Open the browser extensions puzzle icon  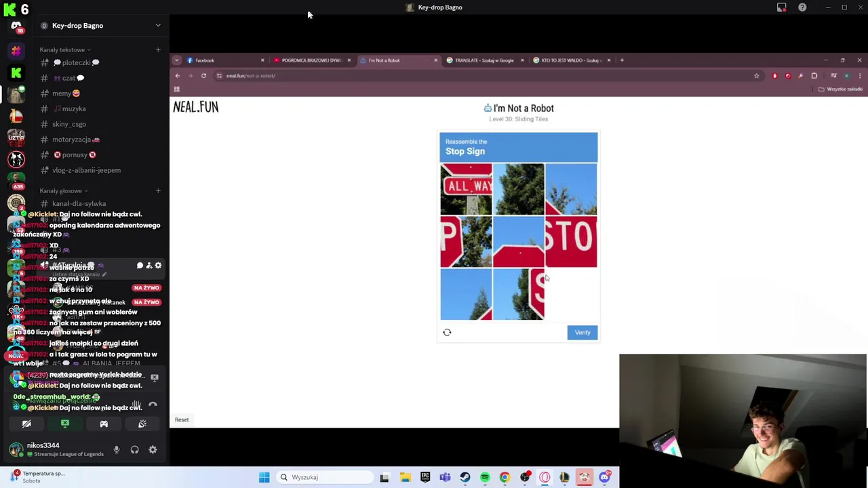coord(814,76)
